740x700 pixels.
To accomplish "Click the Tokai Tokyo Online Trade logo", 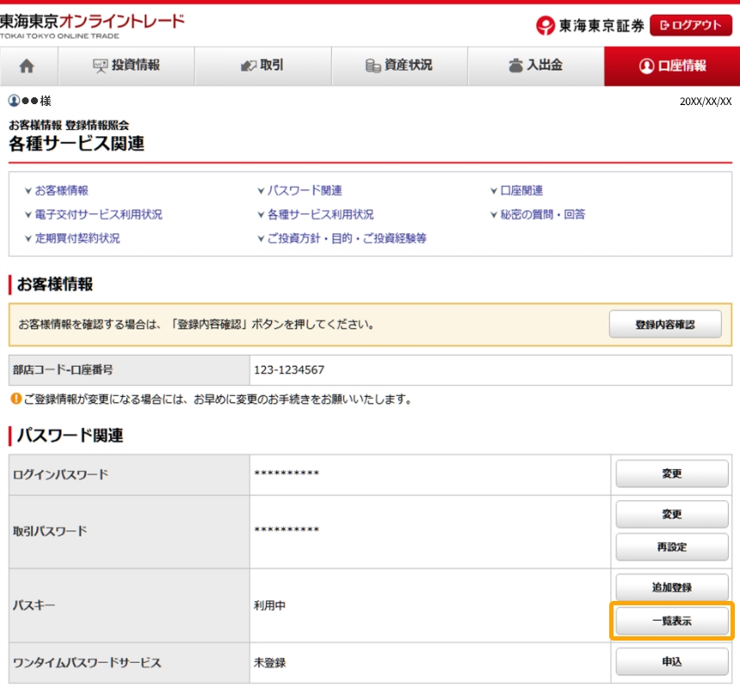I will point(92,24).
